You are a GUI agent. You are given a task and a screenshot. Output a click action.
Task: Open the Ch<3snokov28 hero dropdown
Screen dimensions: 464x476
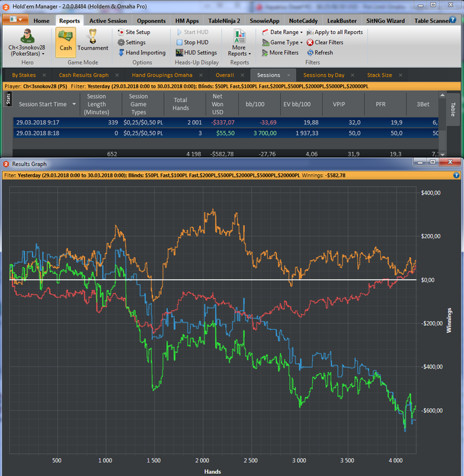27,51
